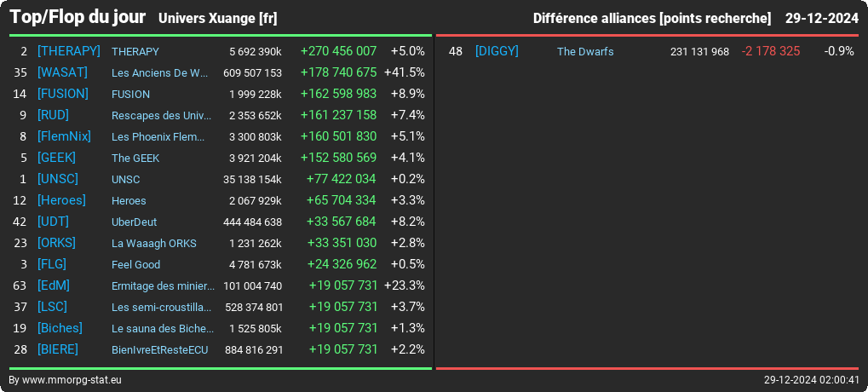
Task: Click Différence alliances [points recherche] heading
Action: (x=652, y=18)
